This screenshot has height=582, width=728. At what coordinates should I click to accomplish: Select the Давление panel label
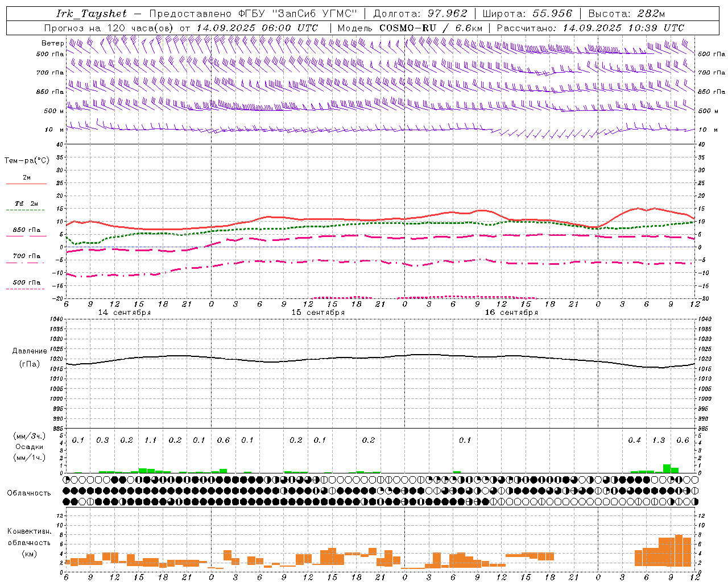pos(30,351)
